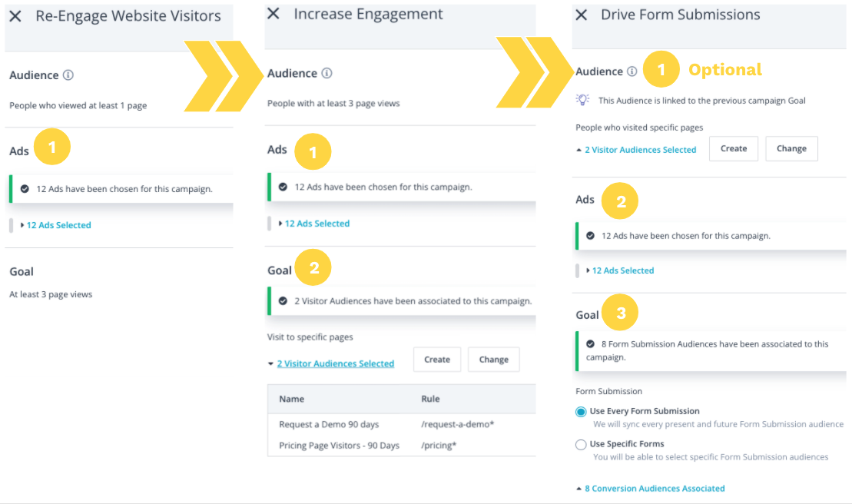Click Audience info icon in Re-Engage panel
The width and height of the screenshot is (852, 504).
68,75
